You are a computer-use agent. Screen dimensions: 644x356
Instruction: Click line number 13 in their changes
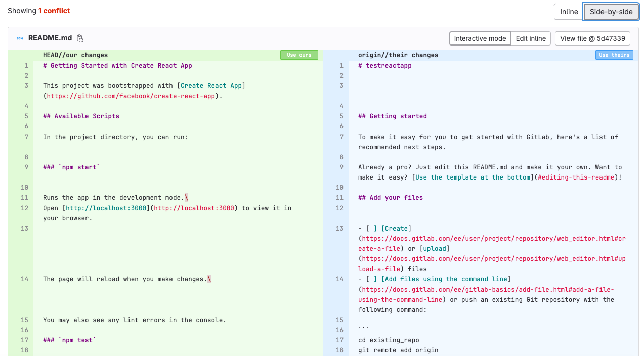339,228
